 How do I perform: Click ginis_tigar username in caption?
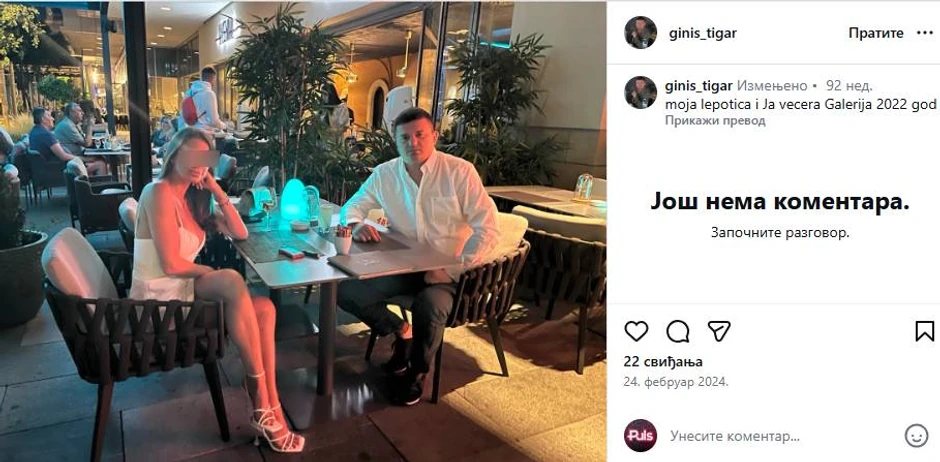699,86
